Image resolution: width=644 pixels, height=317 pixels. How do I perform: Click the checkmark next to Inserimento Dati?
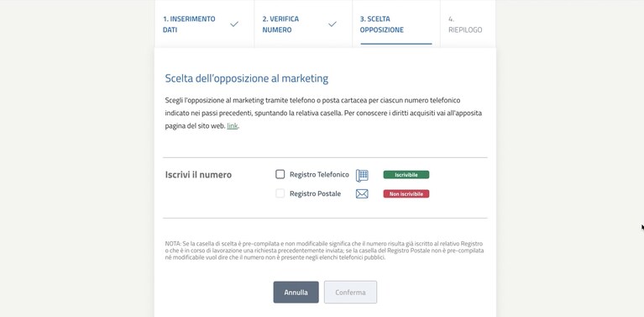click(x=234, y=24)
